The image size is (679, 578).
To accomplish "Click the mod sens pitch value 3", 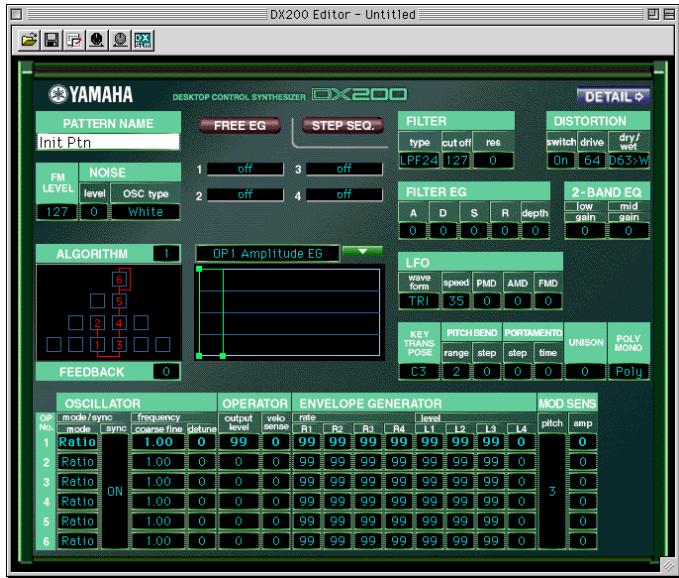I will point(552,491).
